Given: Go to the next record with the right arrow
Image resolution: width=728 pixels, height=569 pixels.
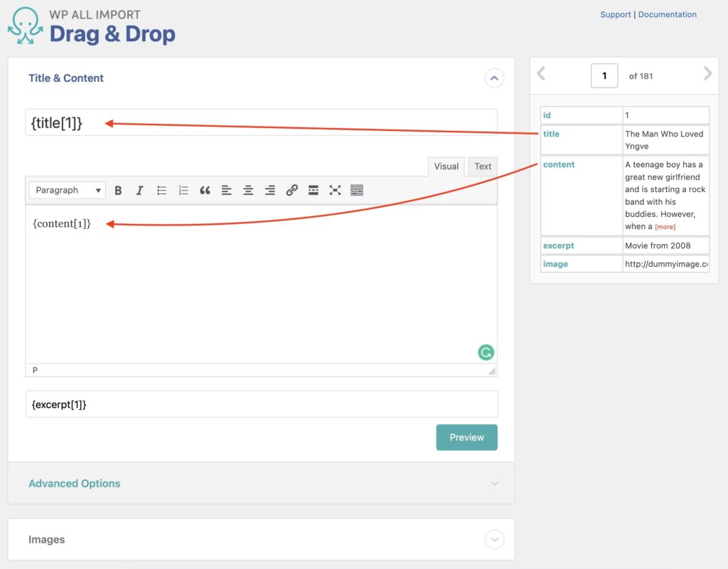Looking at the screenshot, I should pos(707,73).
